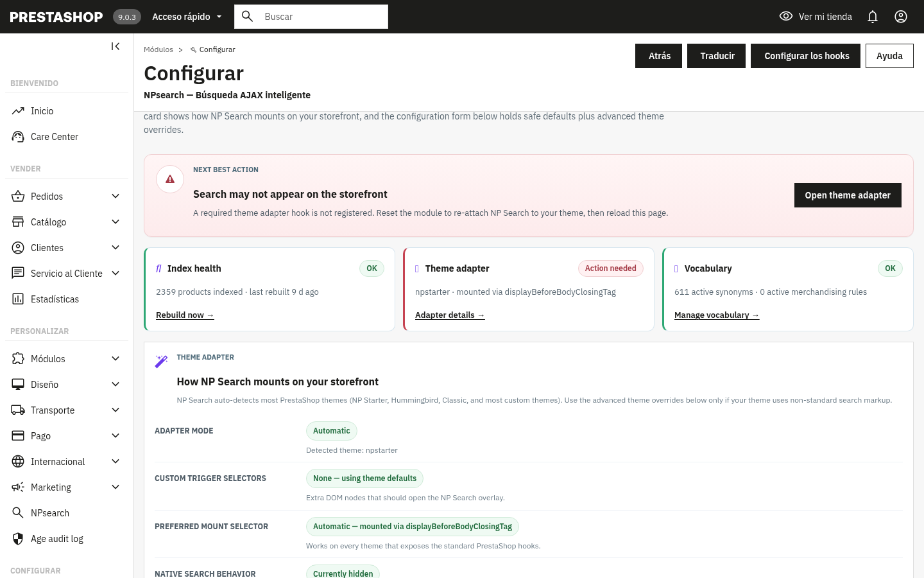Click the Inicio trend icon
Screen dimensions: 924x578
point(18,111)
